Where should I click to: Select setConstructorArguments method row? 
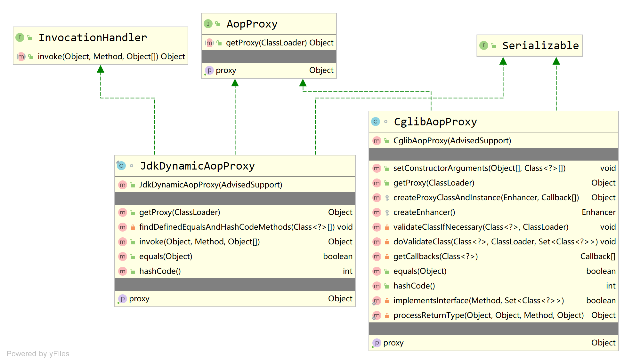(493, 168)
